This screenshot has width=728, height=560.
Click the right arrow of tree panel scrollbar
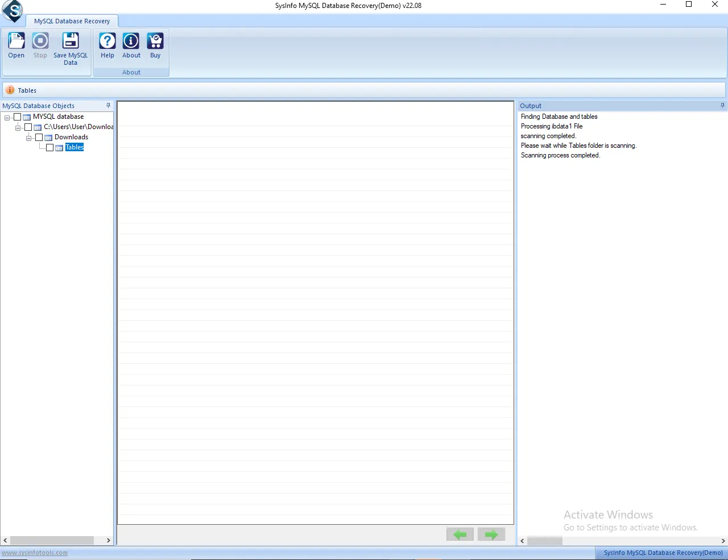[109, 541]
